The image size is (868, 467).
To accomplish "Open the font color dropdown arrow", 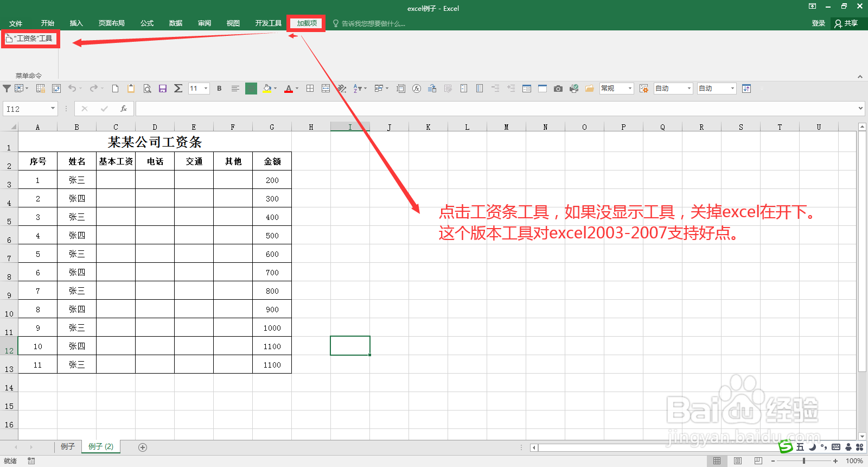I will click(x=297, y=89).
